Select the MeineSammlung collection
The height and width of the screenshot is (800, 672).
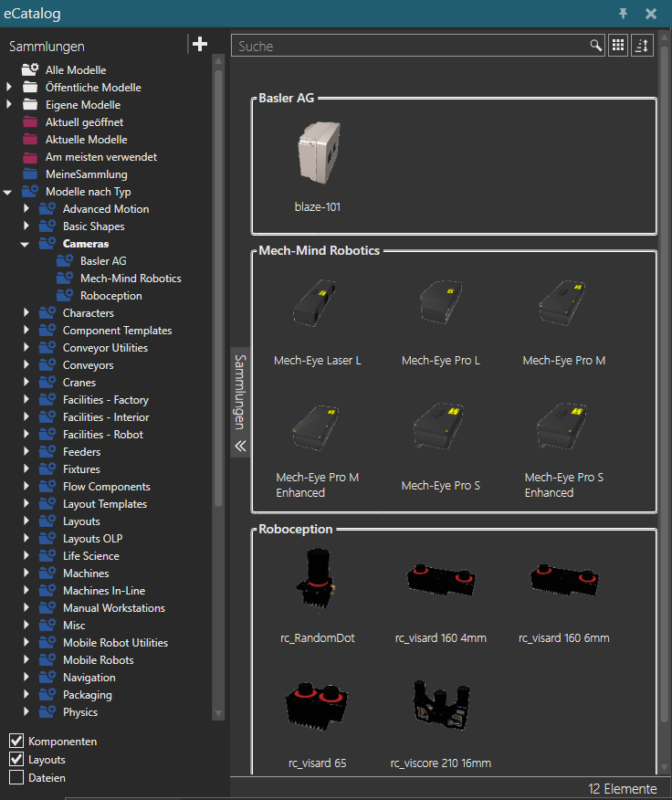[x=86, y=174]
